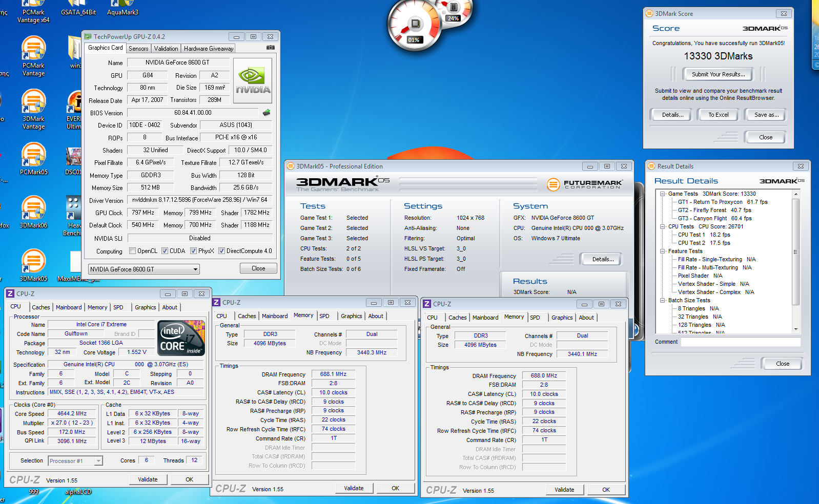Screen dimensions: 819x504
Task: Select the PCMark Vantage icon below PCMark Vantage x64
Action: (x=33, y=56)
